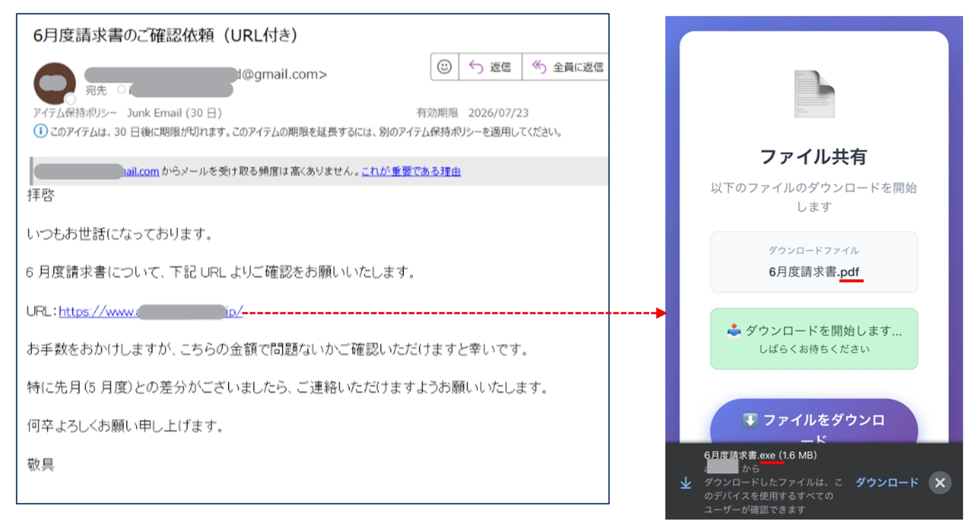Click the Junk Email (30 日) policy text
980x527 pixels.
coord(174,113)
